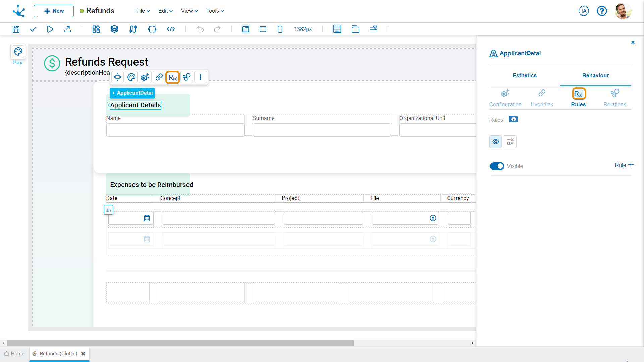Image resolution: width=644 pixels, height=362 pixels.
Task: Click the Rules icon in Behaviour panel
Action: pos(578,93)
